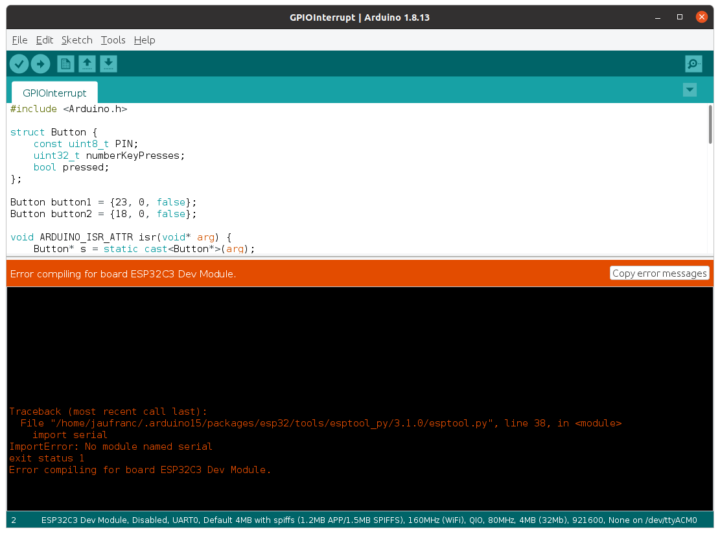Viewport: 720px width, 534px height.
Task: Click the 'struct Button {' line
Action: (x=54, y=132)
